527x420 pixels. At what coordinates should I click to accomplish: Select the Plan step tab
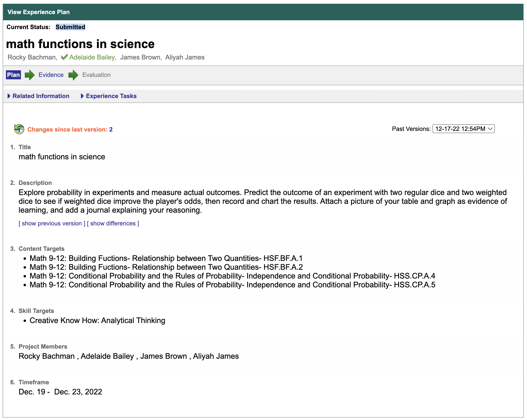pos(13,75)
